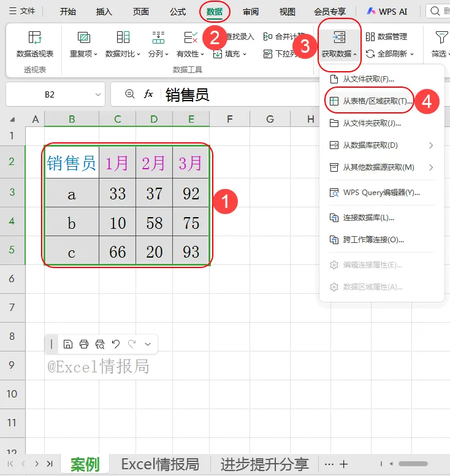Select the Excel情报局 sheet tab
The height and width of the screenshot is (476, 450).
[x=160, y=464]
